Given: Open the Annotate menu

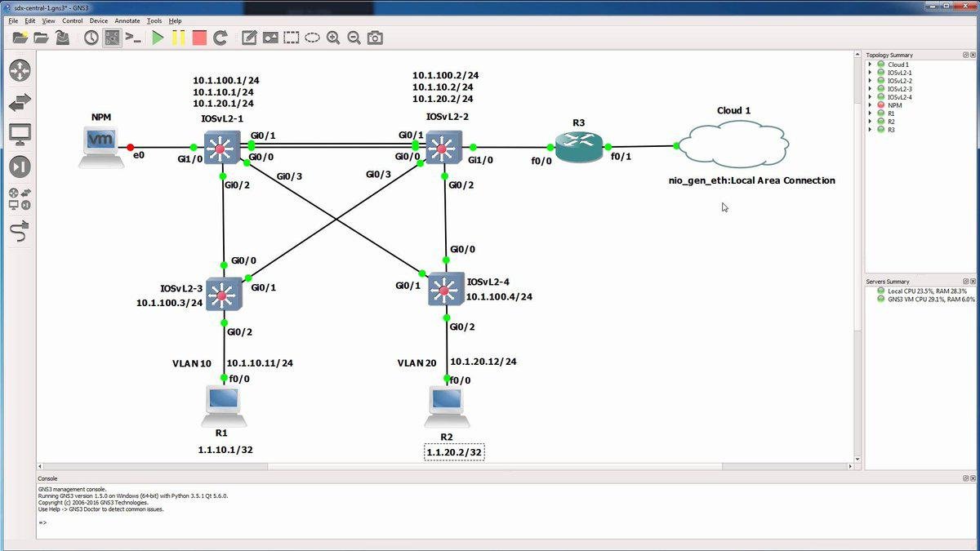Looking at the screenshot, I should [x=127, y=20].
